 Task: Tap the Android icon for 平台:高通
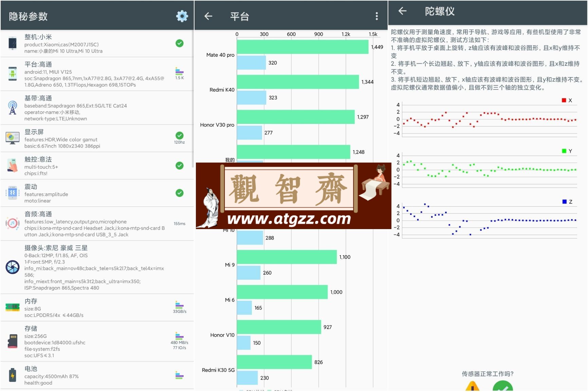point(13,74)
